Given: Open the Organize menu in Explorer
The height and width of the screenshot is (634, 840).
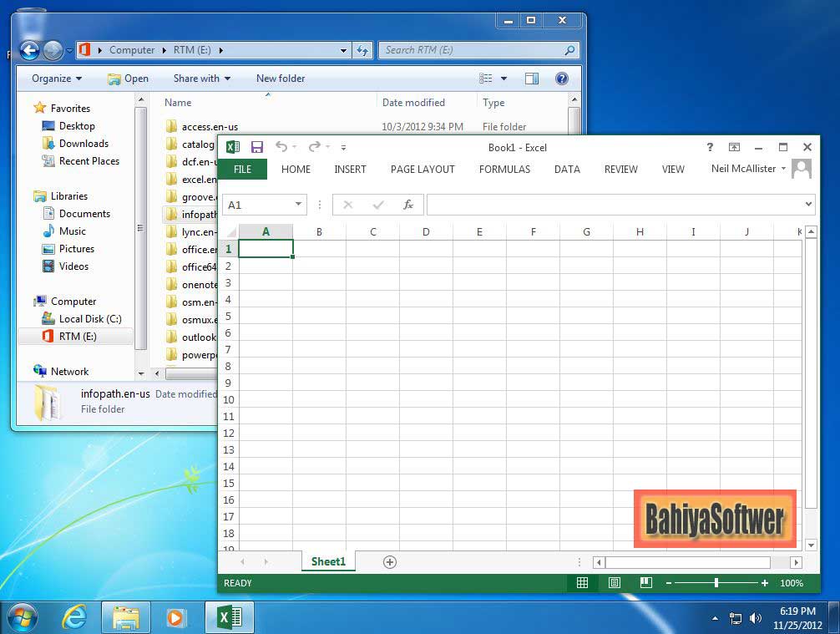Looking at the screenshot, I should tap(56, 79).
